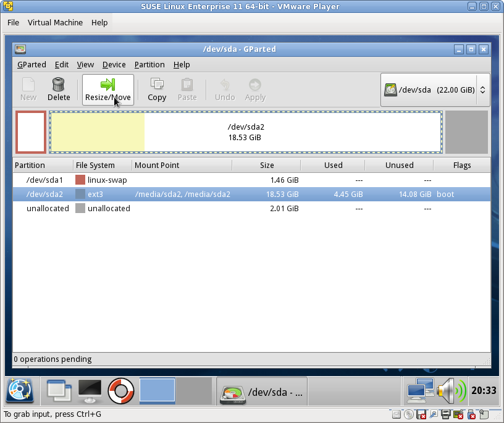504x423 pixels.
Task: Click the linux-swap red color swatch
Action: (80, 180)
